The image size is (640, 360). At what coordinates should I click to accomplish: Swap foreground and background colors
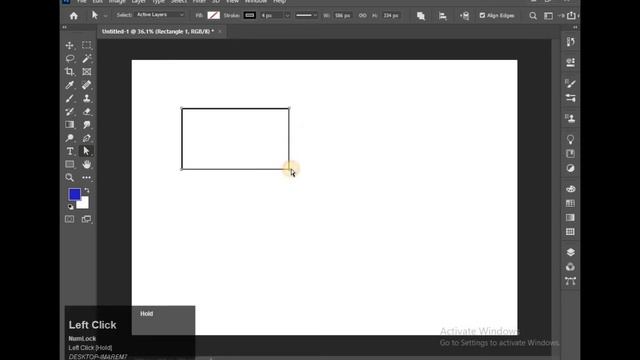pos(87,191)
